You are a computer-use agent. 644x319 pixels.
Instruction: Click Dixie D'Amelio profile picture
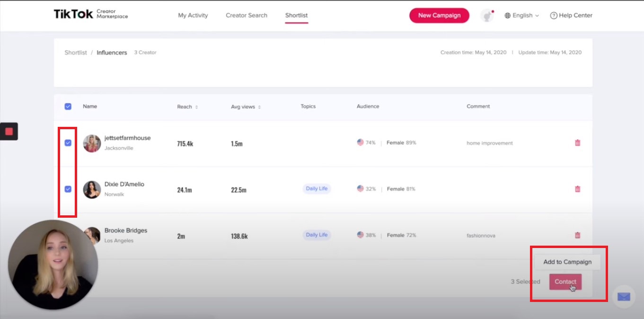point(92,189)
